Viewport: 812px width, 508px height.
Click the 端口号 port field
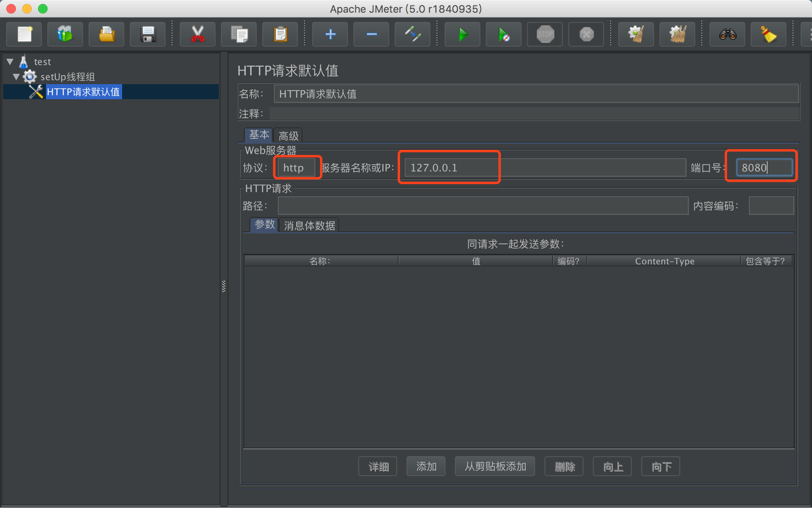coord(764,167)
